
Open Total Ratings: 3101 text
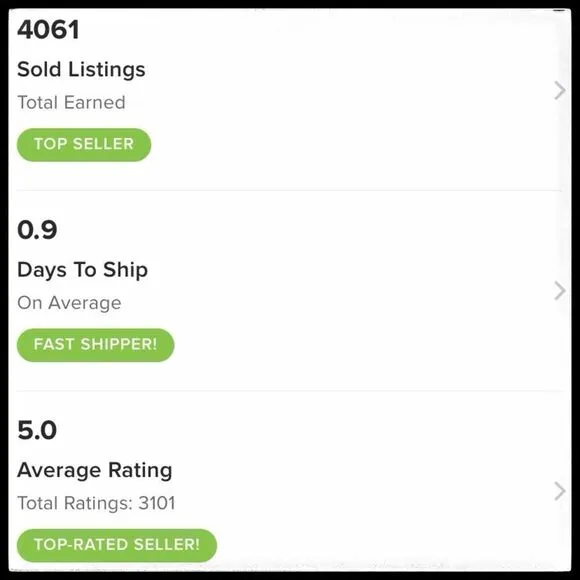(96, 503)
